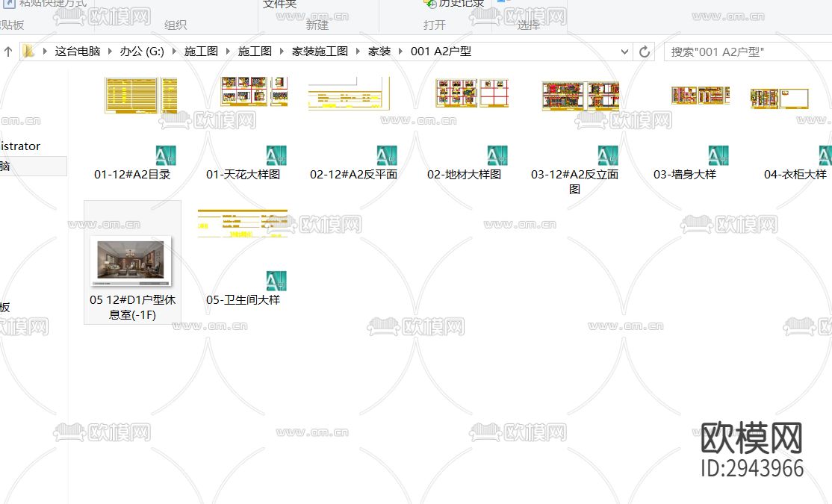The width and height of the screenshot is (832, 504).
Task: Open the "05 12#D1户型休息室(-1F)" image thumbnail
Action: click(132, 260)
